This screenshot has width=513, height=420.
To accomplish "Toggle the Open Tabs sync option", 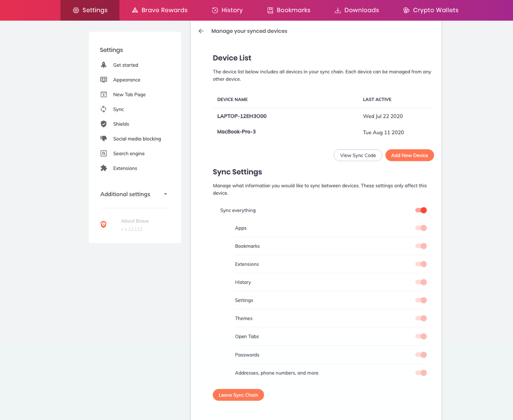I will [421, 337].
